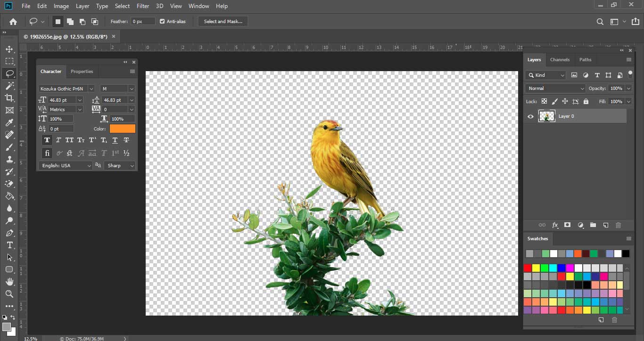Open the font family dropdown showing Kozuka Gothic

pyautogui.click(x=66, y=88)
